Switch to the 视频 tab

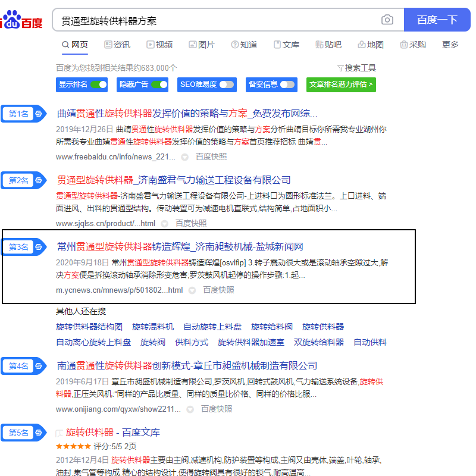[159, 45]
